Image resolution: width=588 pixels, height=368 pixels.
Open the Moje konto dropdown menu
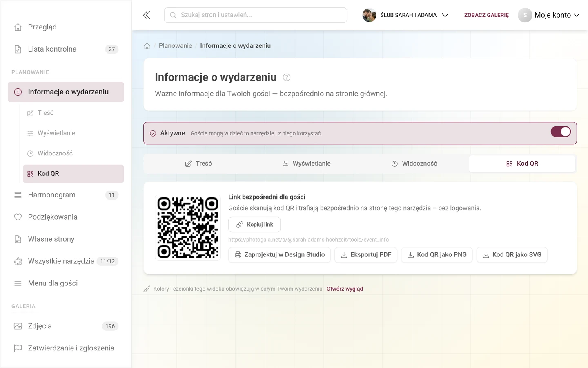click(549, 15)
